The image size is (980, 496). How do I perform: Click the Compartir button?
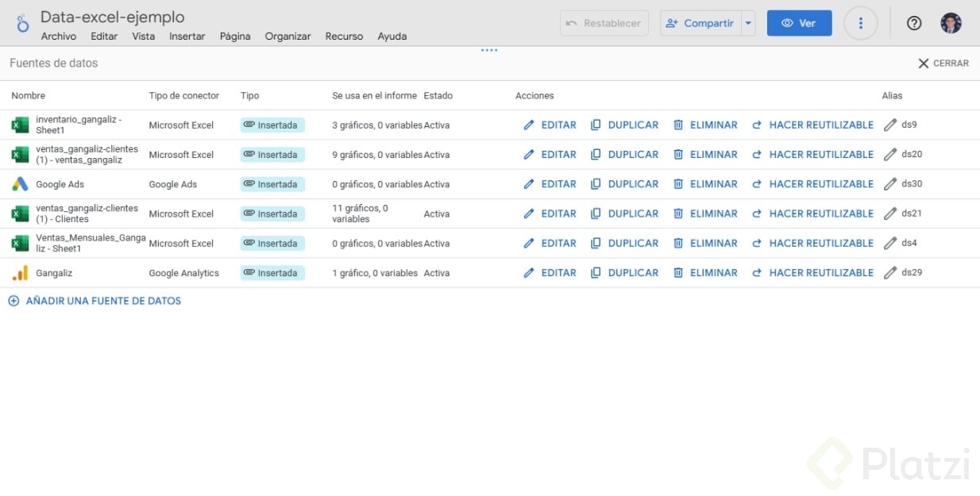[700, 23]
